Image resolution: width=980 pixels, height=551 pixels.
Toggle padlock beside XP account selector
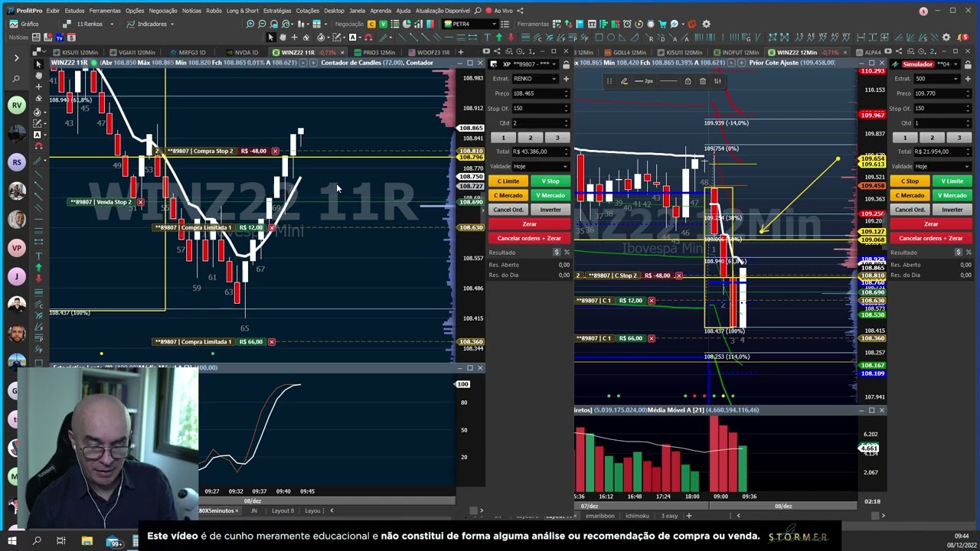[567, 64]
